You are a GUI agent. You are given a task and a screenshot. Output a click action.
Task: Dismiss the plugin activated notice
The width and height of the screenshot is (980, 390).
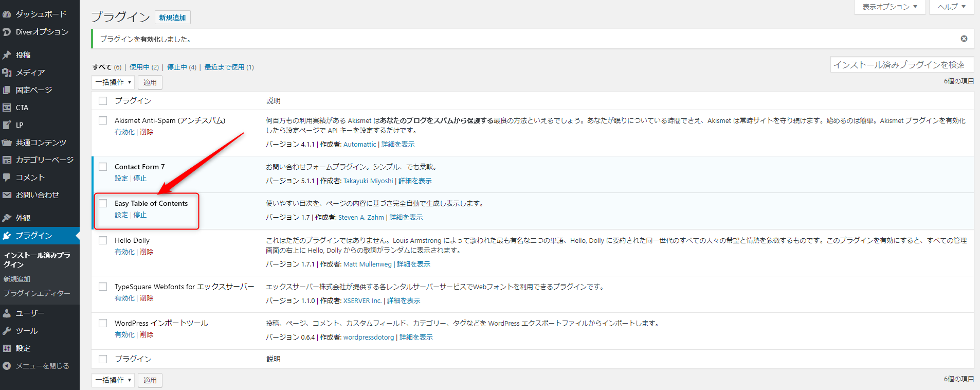click(x=964, y=39)
